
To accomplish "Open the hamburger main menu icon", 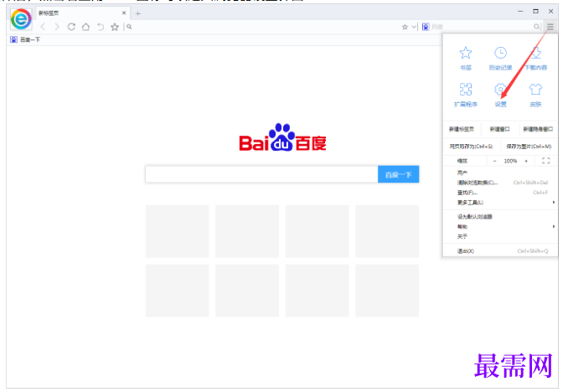I will coord(550,27).
